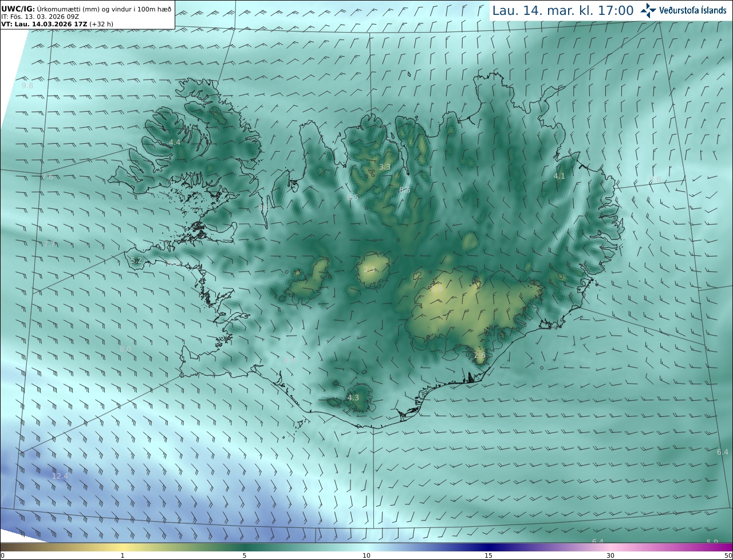This screenshot has width=733, height=560.
Task: Click the VT: Lau. 14.03.2026 17Z line
Action: pos(57,24)
